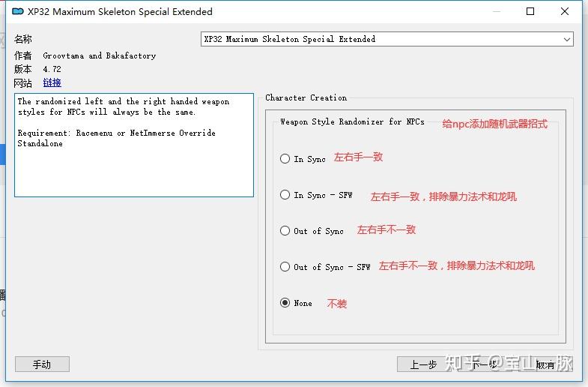Viewport: 588px width, 387px height.
Task: Click inside the description text box
Action: click(134, 145)
